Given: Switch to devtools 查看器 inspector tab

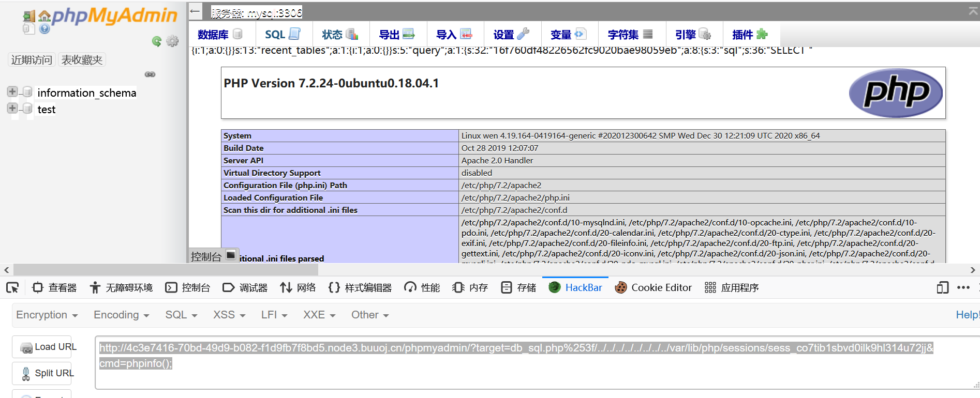Looking at the screenshot, I should click(54, 287).
